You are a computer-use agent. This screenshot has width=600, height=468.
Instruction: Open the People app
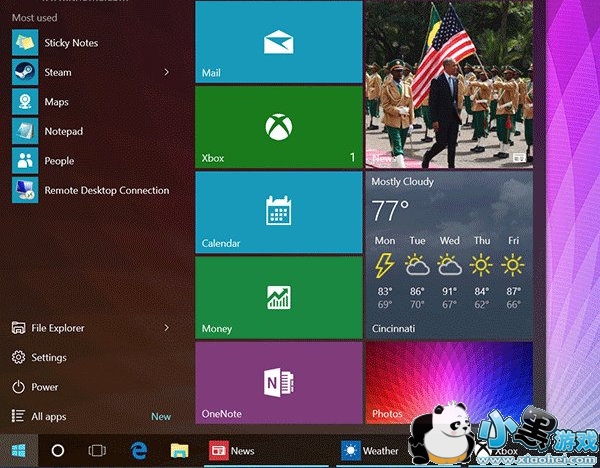click(x=58, y=161)
